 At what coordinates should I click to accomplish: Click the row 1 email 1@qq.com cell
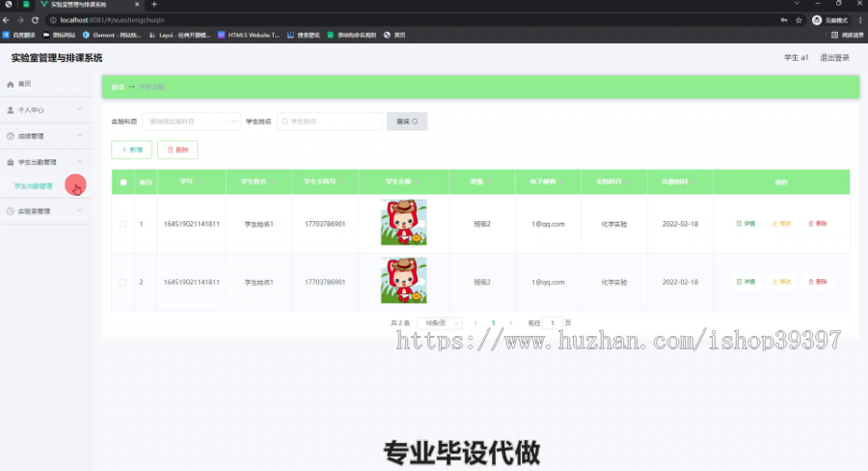(x=548, y=224)
